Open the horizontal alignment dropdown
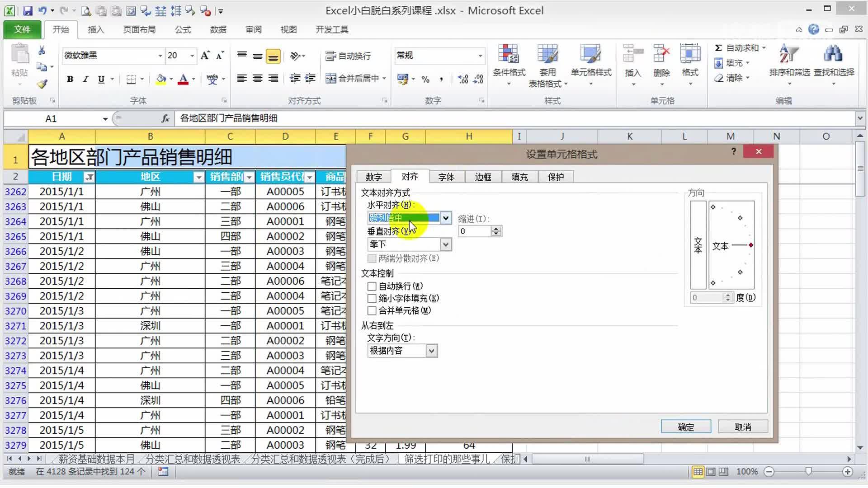 pos(446,218)
